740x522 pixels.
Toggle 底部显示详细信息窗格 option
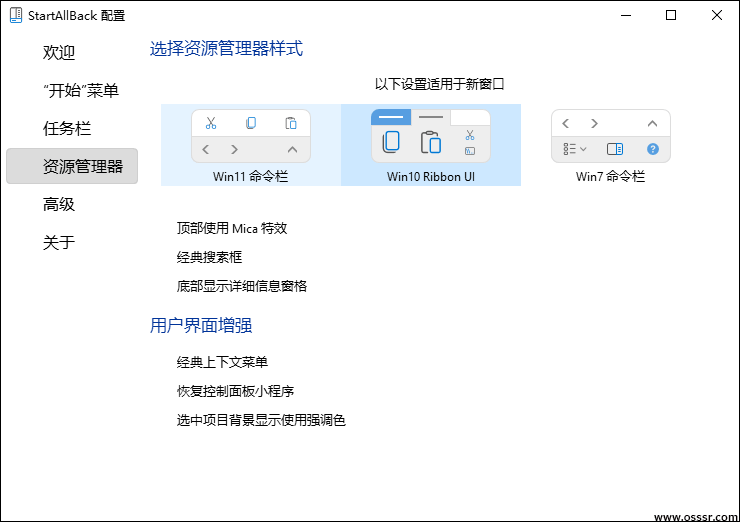242,286
